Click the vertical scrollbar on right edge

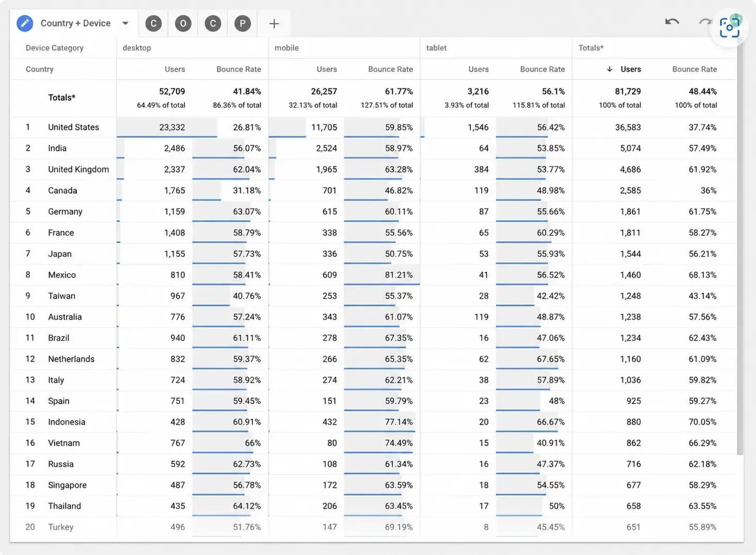click(740, 248)
